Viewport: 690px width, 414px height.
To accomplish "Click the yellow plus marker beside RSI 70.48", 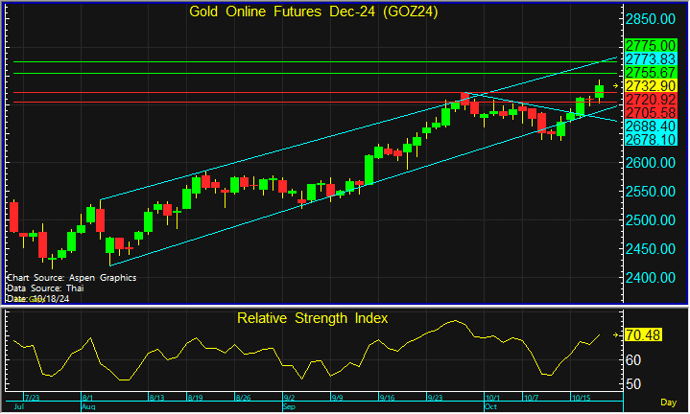I will pyautogui.click(x=616, y=336).
